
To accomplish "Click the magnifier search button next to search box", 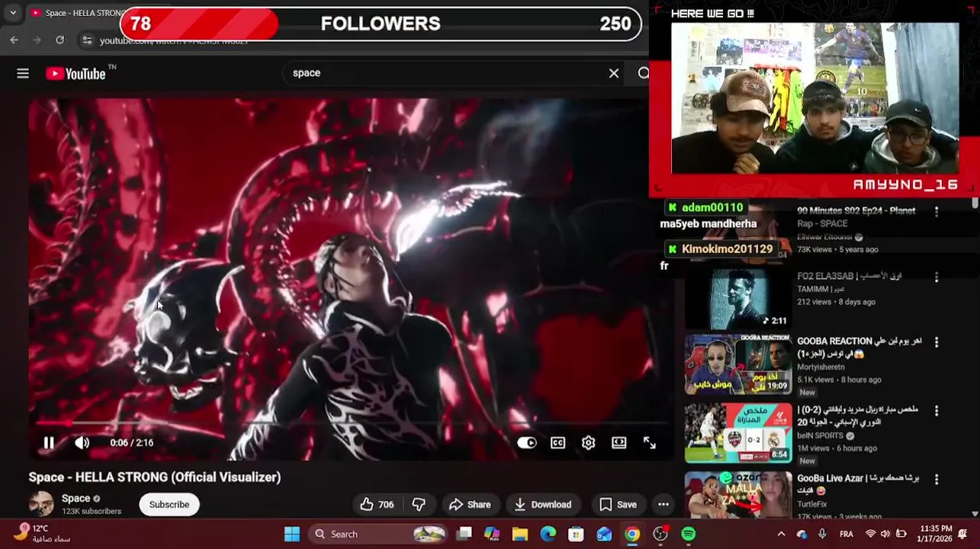I will tap(644, 73).
